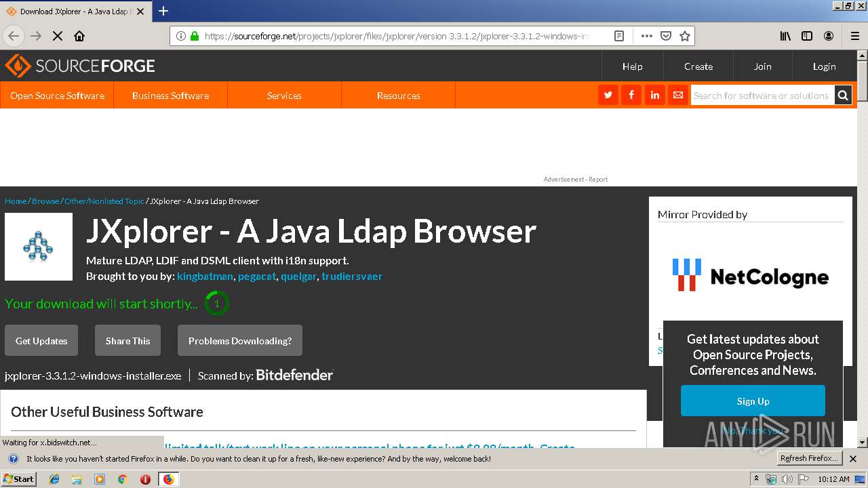Screen dimensions: 868x488
Task: Click the Firefox taskbar button
Action: (168, 479)
